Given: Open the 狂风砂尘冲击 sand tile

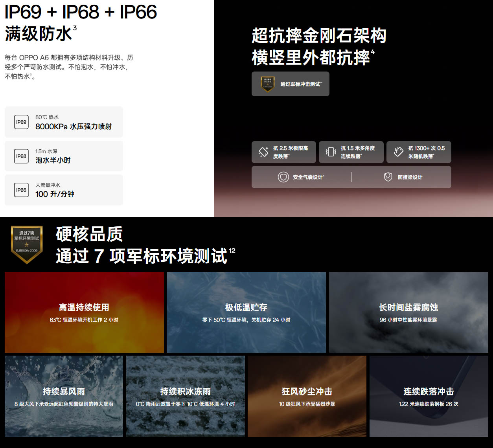Looking at the screenshot, I should 307,396.
